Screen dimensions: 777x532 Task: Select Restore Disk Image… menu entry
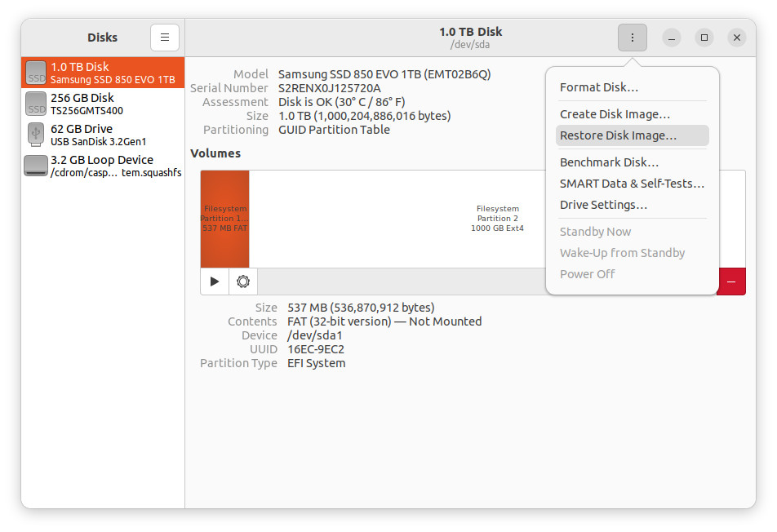point(618,135)
